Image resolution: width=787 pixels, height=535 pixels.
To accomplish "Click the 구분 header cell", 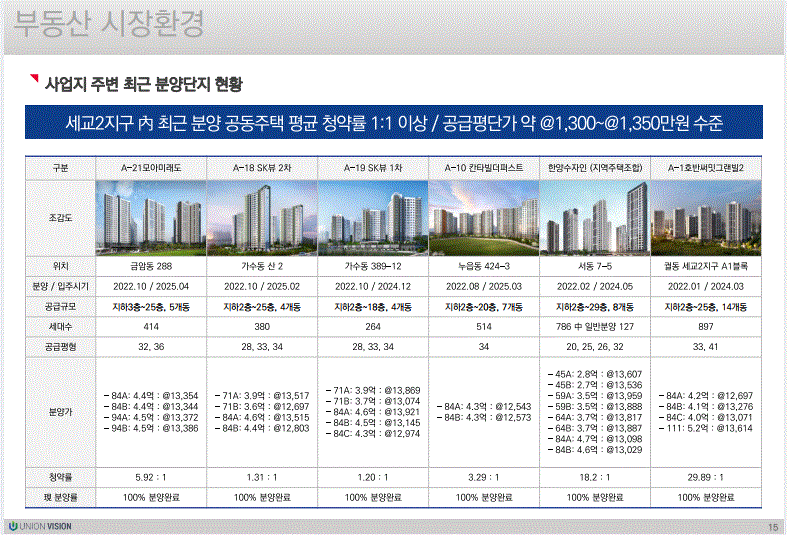I will 61,168.
